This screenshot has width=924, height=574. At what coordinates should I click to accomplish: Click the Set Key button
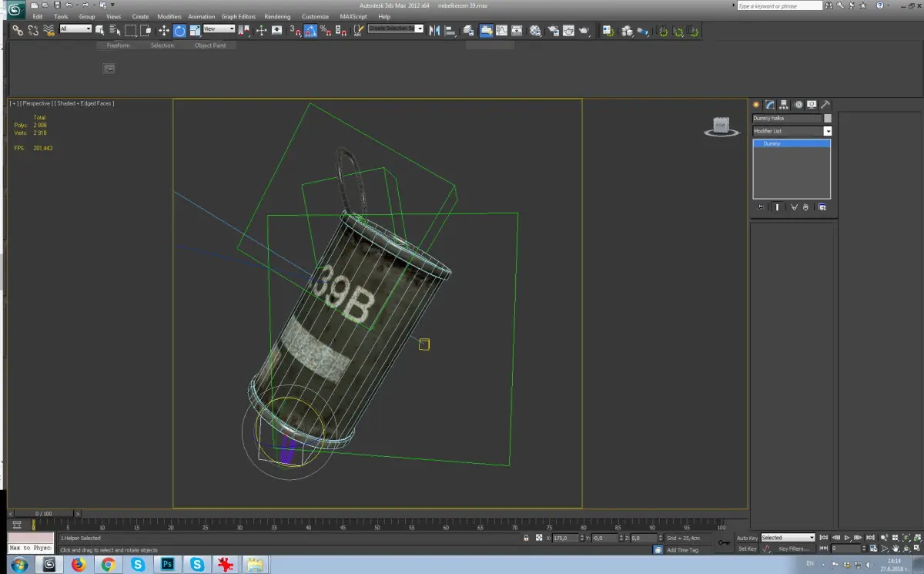click(747, 549)
